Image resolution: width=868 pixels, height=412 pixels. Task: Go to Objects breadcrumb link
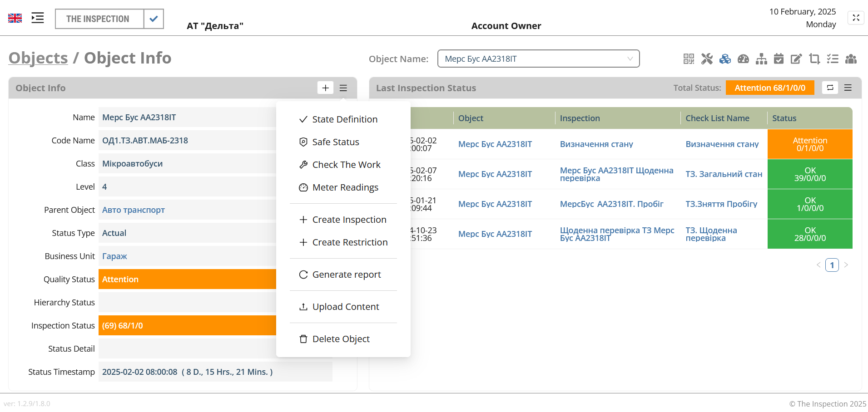click(38, 58)
